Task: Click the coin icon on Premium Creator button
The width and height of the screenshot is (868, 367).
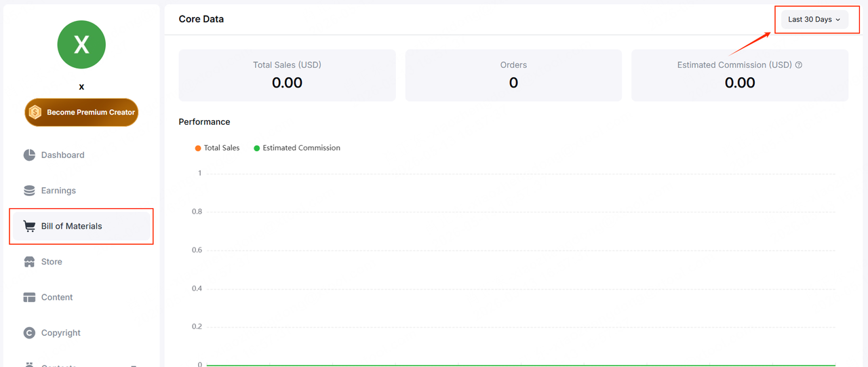Action: [x=35, y=113]
